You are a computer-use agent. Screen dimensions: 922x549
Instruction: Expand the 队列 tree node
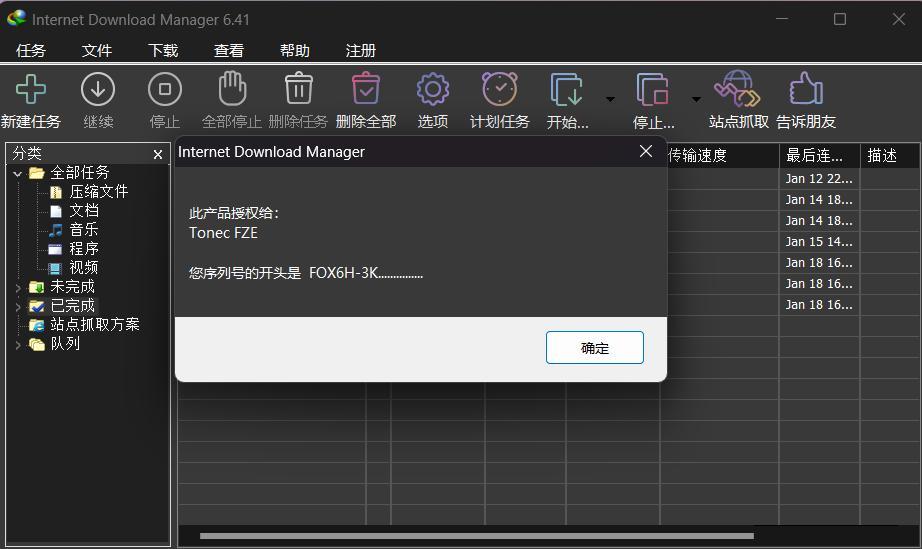[18, 345]
